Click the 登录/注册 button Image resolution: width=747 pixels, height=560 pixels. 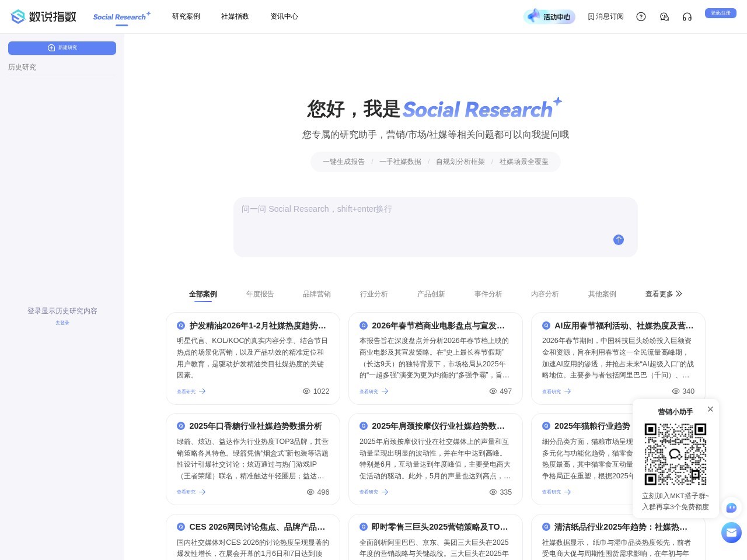[x=721, y=13]
